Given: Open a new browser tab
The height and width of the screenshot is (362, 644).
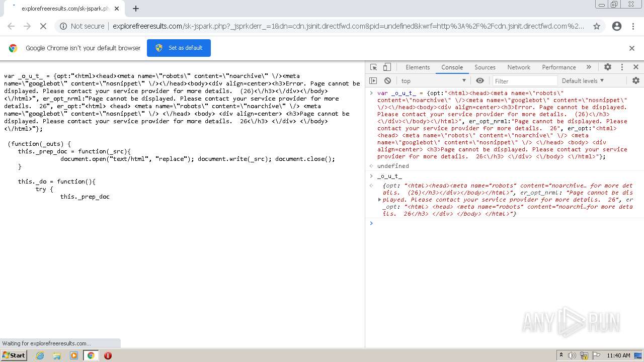Looking at the screenshot, I should click(x=135, y=8).
